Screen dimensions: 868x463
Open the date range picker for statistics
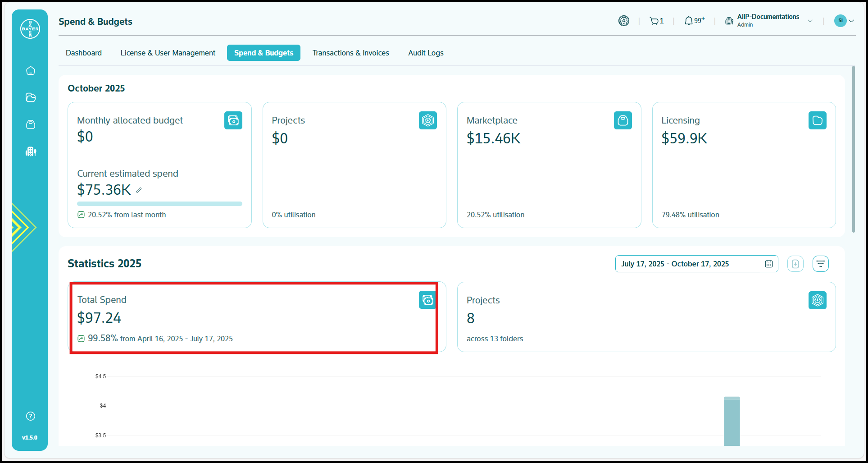[696, 264]
